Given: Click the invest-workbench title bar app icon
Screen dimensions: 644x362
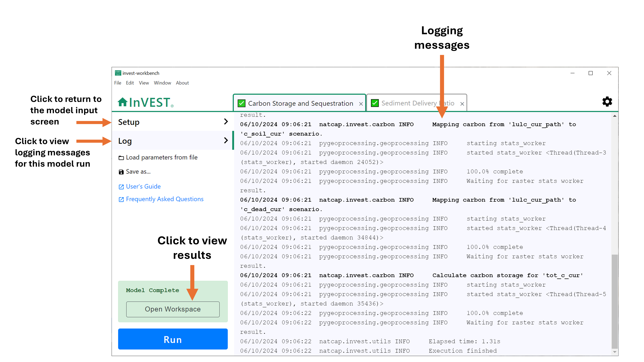Looking at the screenshot, I should [x=118, y=73].
